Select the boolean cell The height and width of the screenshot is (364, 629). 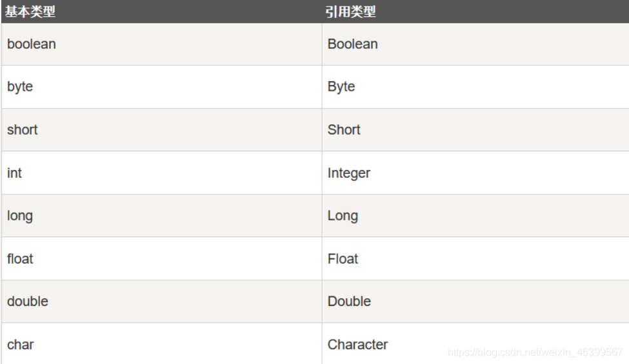(x=162, y=44)
